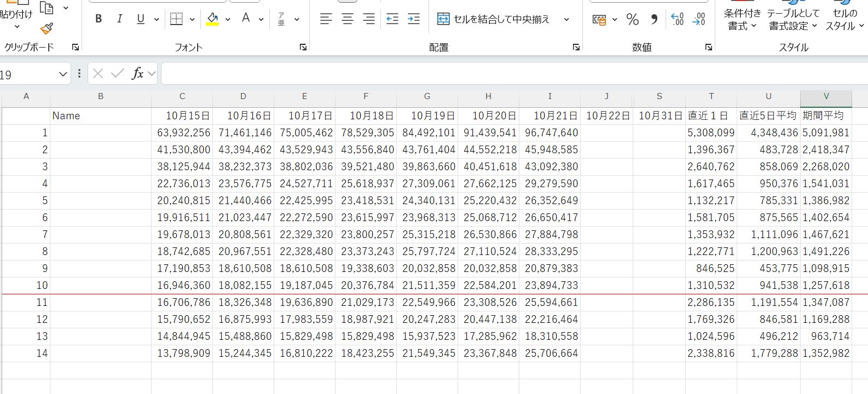This screenshot has height=394, width=868.
Task: Click the Decrease Decimal icon
Action: (x=699, y=20)
